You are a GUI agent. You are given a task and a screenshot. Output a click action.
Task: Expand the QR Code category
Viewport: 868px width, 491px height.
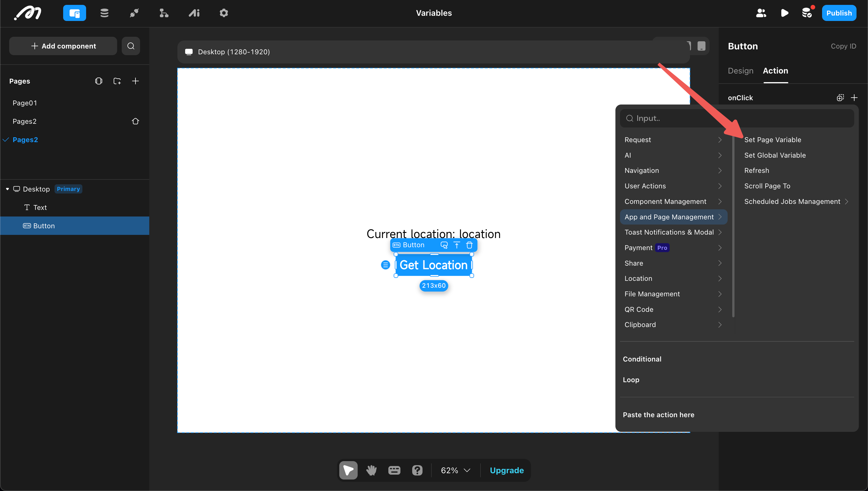point(673,310)
